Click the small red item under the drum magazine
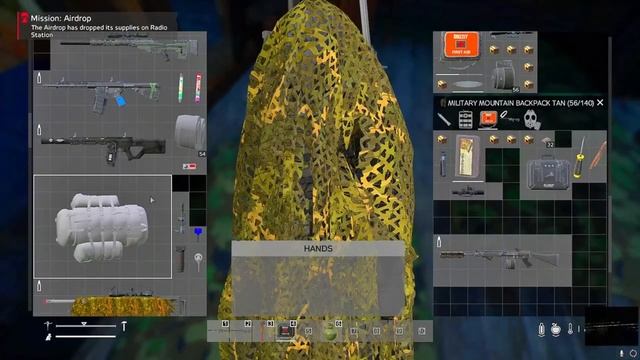This screenshot has width=640, height=360. coord(189,166)
